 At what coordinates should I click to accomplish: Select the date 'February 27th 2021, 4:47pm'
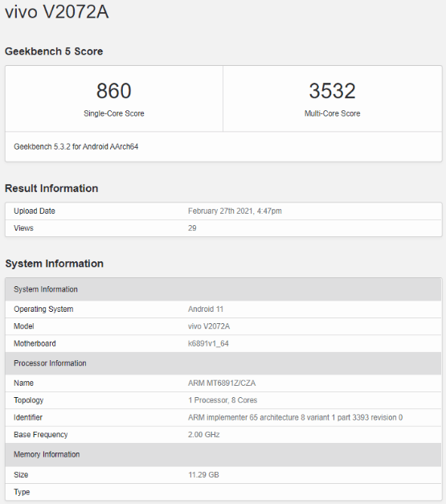pyautogui.click(x=235, y=211)
